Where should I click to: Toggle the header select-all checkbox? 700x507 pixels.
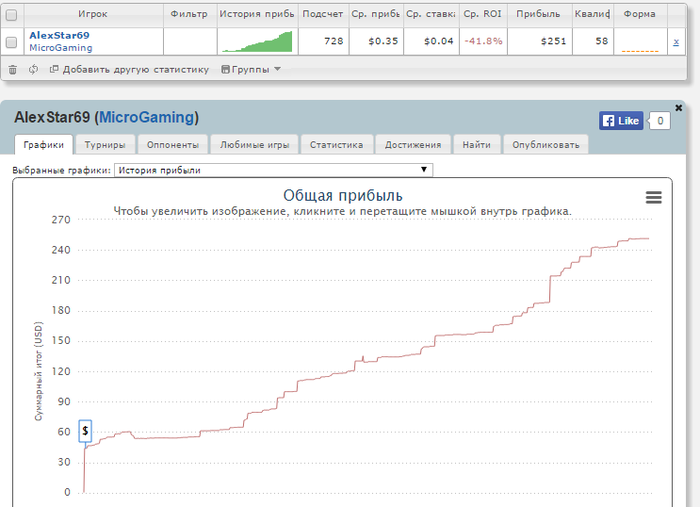[12, 15]
